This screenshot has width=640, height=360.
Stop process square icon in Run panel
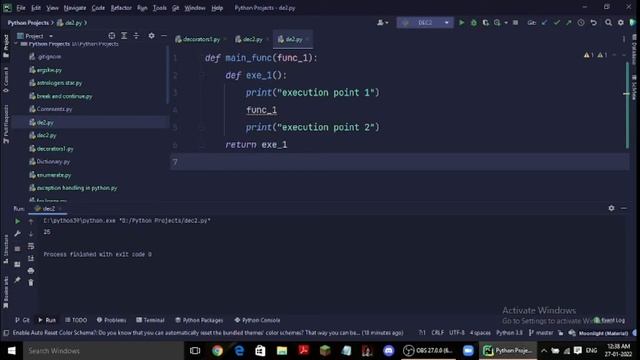(x=18, y=249)
